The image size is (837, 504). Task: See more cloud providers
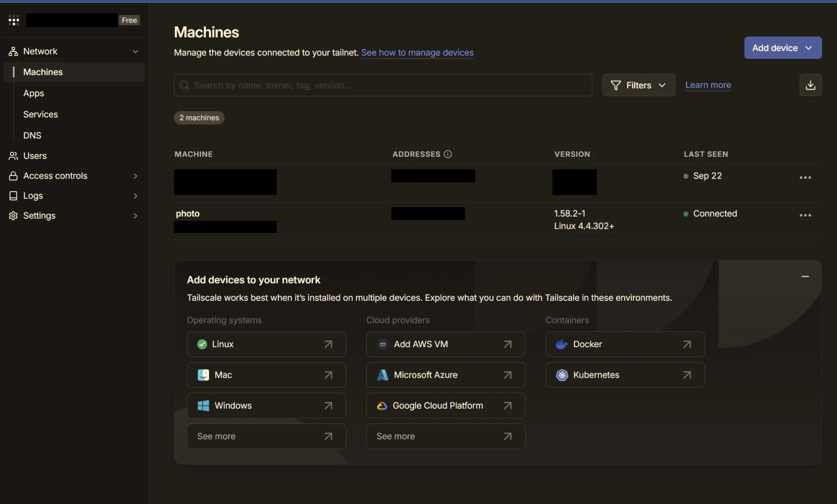point(446,436)
